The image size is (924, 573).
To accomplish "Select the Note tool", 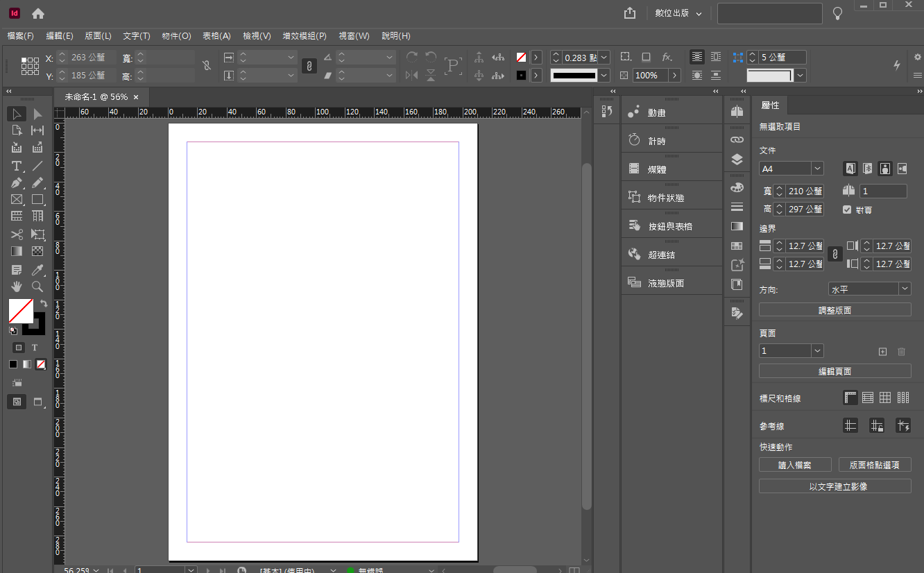I will click(x=17, y=270).
